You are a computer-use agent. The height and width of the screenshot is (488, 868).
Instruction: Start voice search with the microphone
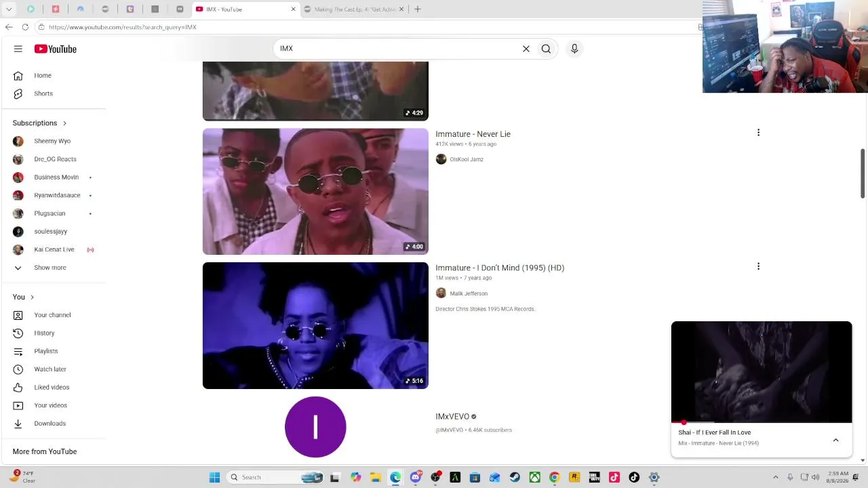pyautogui.click(x=574, y=49)
